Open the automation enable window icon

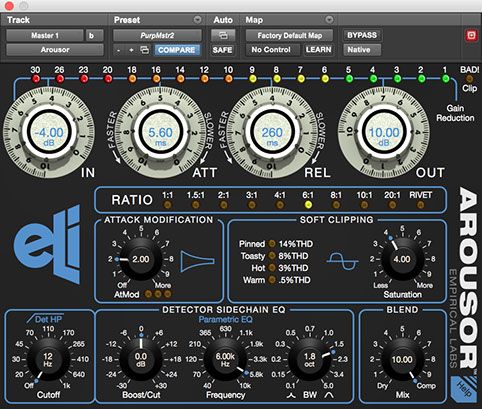(x=223, y=35)
